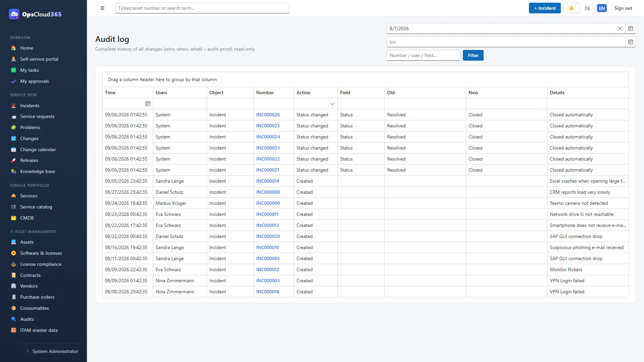
Task: Select 'Markus Krüger' user cell
Action: pyautogui.click(x=180, y=203)
